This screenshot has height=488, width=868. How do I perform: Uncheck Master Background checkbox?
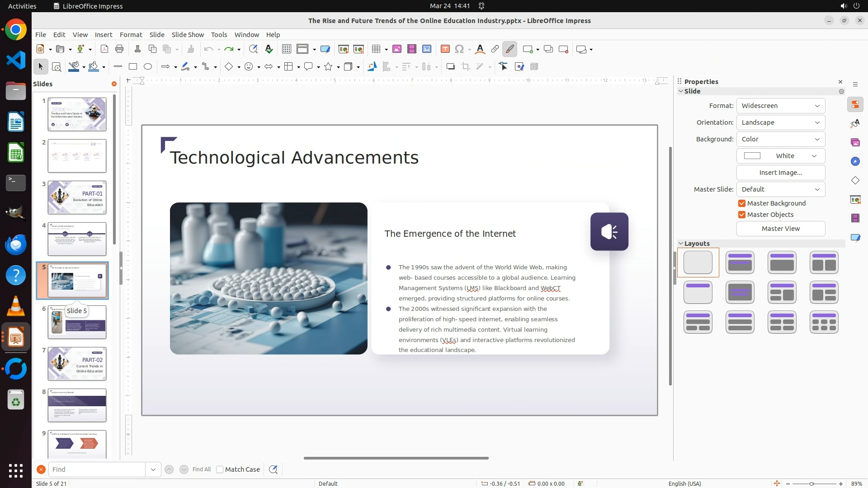coord(742,203)
